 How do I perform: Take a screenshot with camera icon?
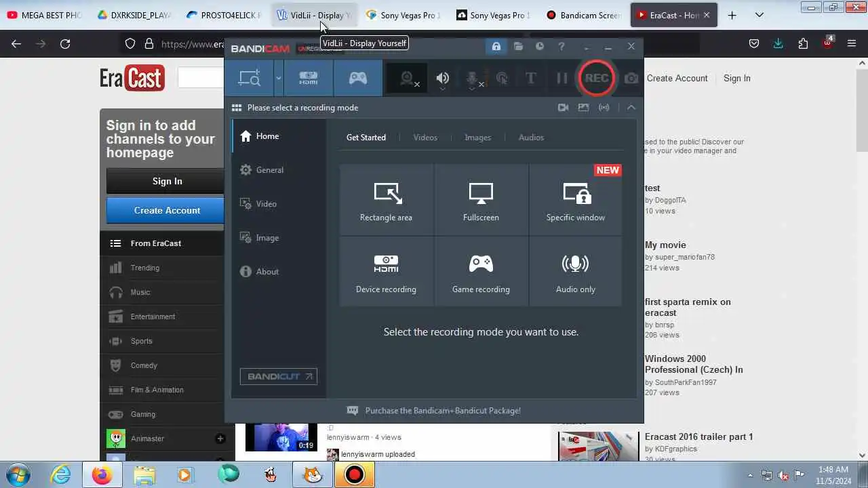631,79
